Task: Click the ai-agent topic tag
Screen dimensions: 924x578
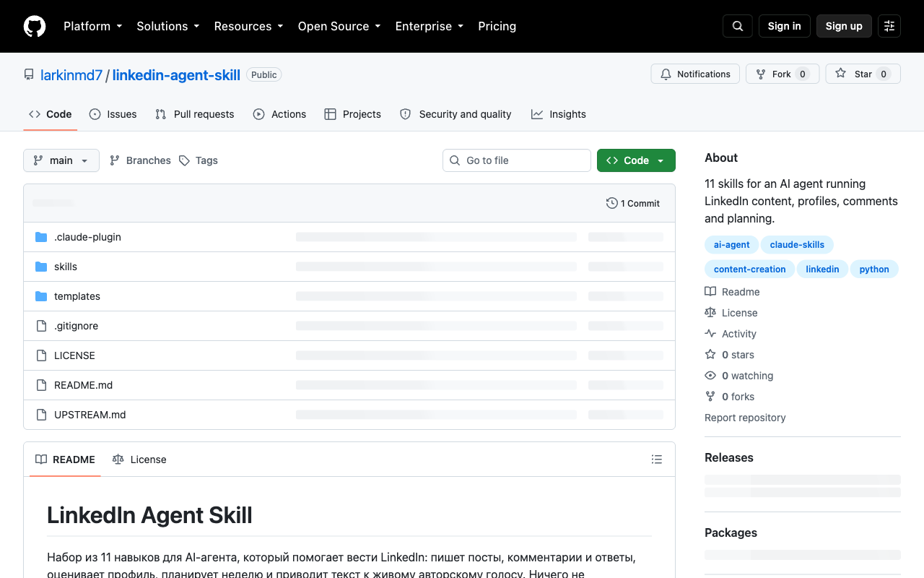Action: click(x=732, y=245)
